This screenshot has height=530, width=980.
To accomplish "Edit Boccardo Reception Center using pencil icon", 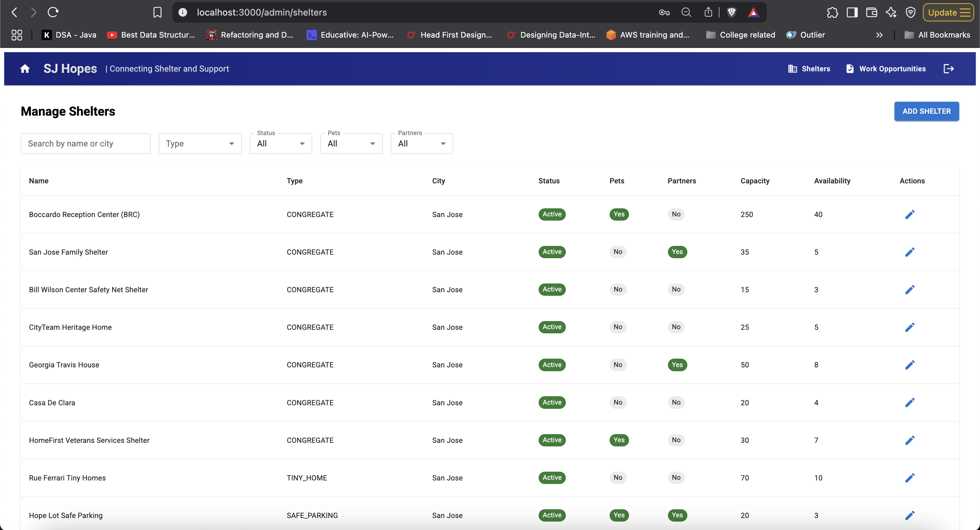I will tap(910, 214).
